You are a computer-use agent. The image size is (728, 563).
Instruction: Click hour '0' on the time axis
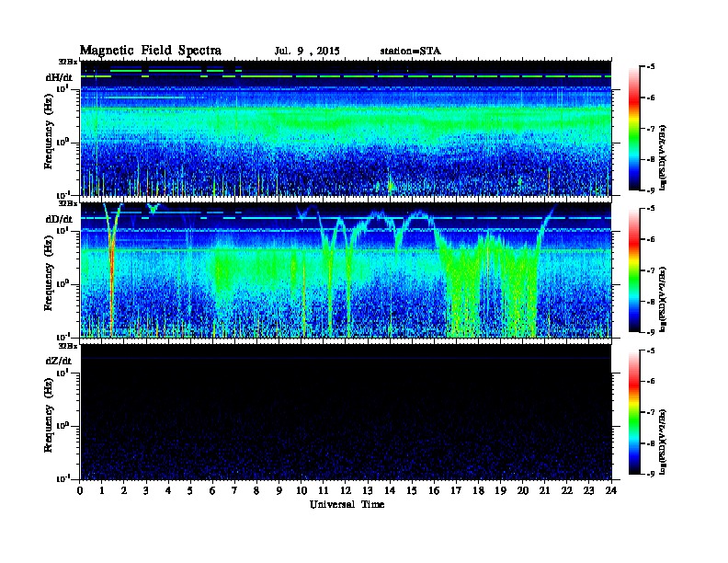coord(80,491)
